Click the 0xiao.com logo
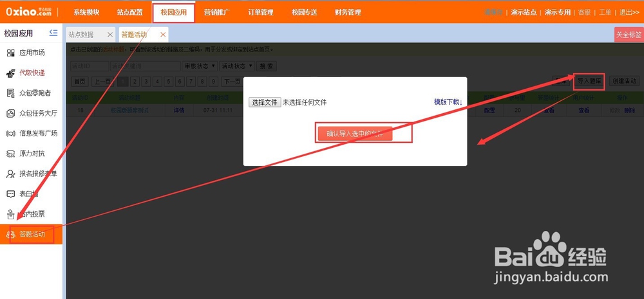644x299 pixels. tap(29, 12)
